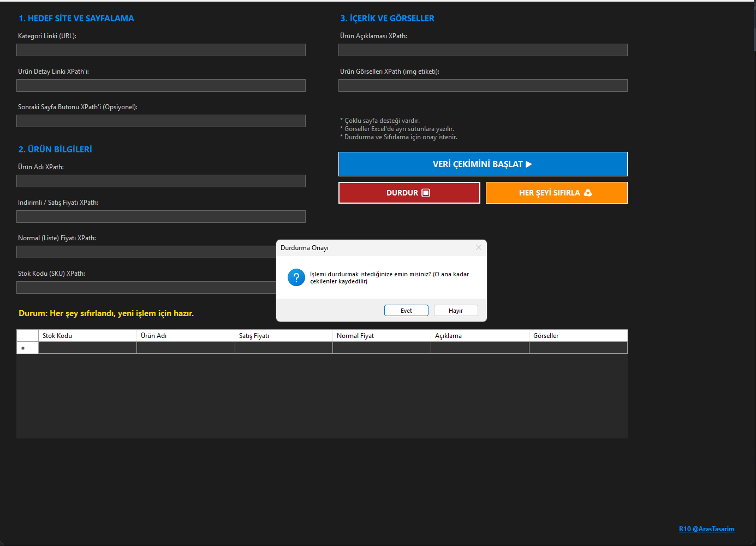Click the Stok Kodu column header
The width and height of the screenshot is (756, 546).
tap(87, 336)
